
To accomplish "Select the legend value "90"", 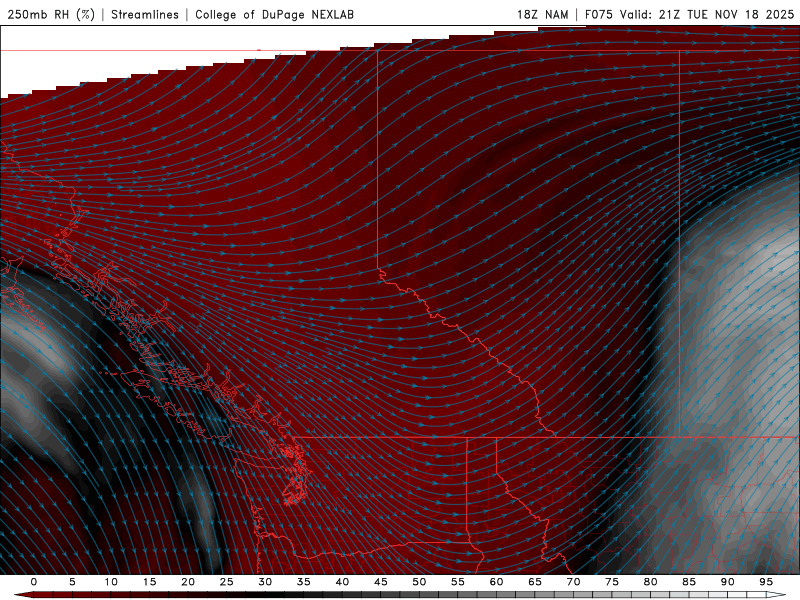I will 727,582.
